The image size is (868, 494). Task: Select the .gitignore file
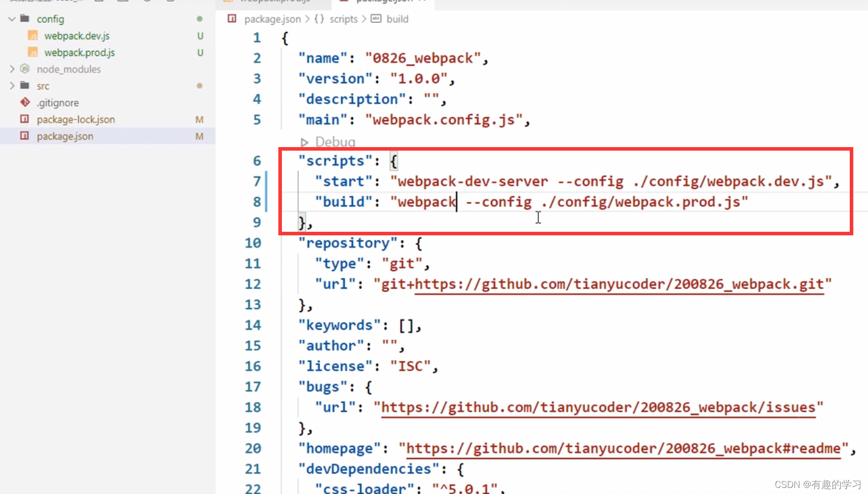[58, 103]
